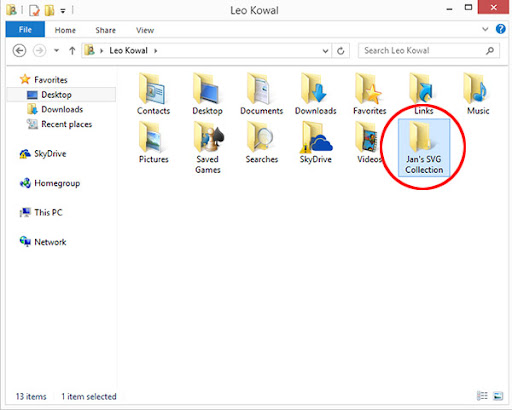
Task: Expand the ribbon with the chevron
Action: 485,29
